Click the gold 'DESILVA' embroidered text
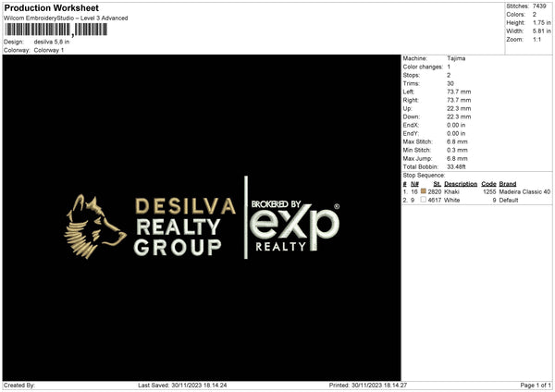This screenshot has height=392, width=555. pyautogui.click(x=186, y=206)
